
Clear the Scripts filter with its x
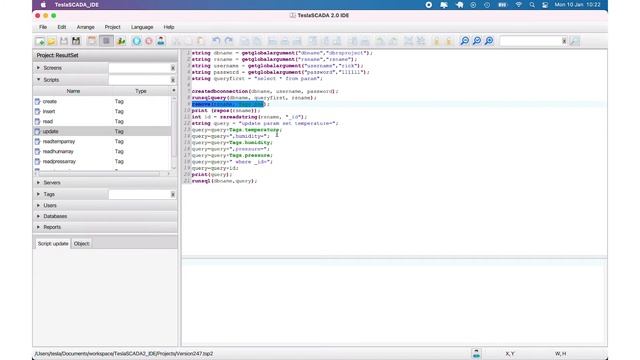click(173, 80)
